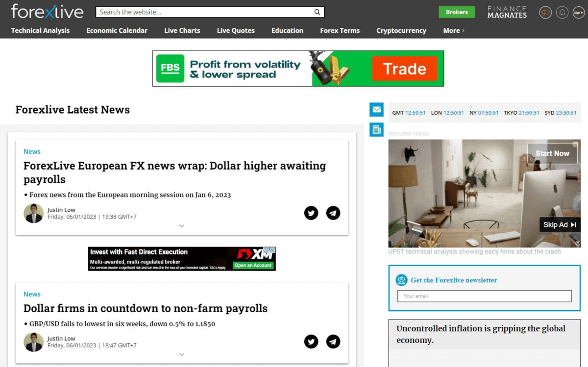Open the blue newspaper feed icon in sidebar
Screen dimensions: 588x367
pyautogui.click(x=376, y=129)
